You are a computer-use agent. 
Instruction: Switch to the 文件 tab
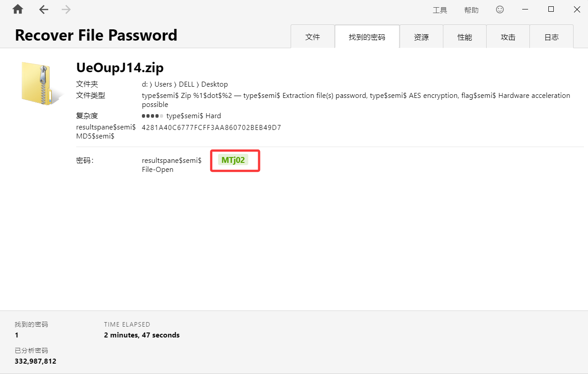point(313,37)
